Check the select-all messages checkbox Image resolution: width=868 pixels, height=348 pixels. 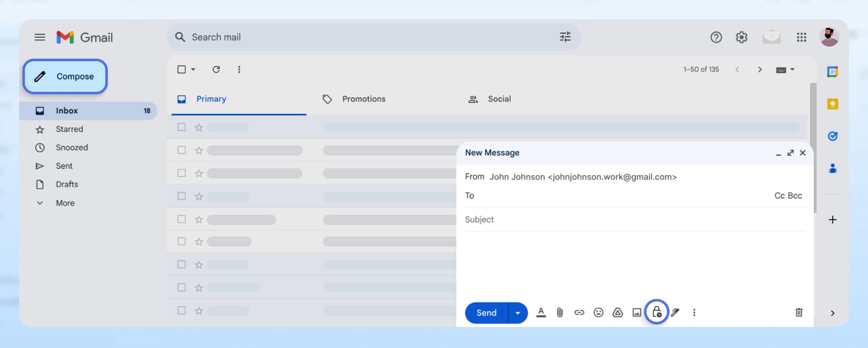[x=181, y=69]
